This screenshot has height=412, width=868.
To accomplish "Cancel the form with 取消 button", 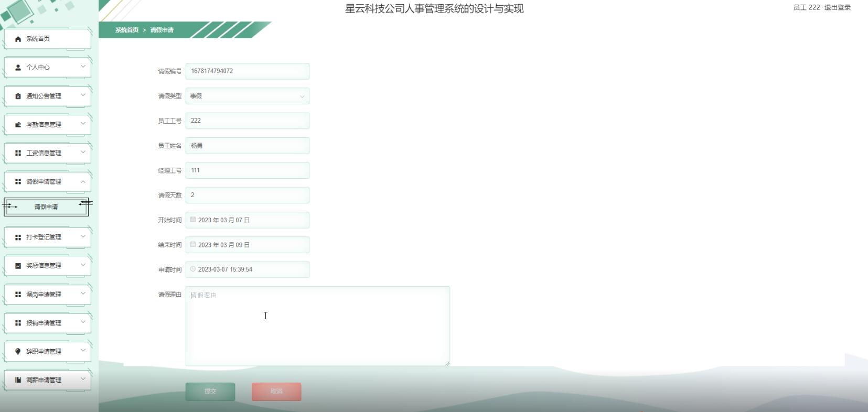I will pyautogui.click(x=276, y=392).
